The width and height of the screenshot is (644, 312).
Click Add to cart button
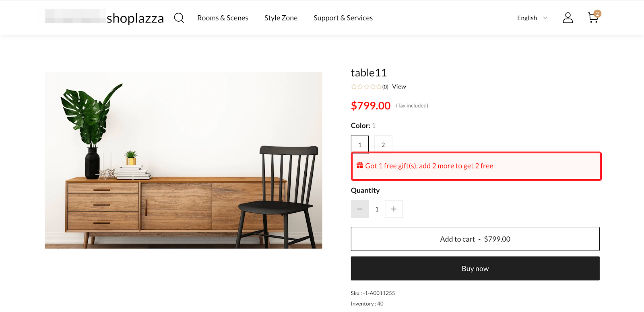(475, 239)
